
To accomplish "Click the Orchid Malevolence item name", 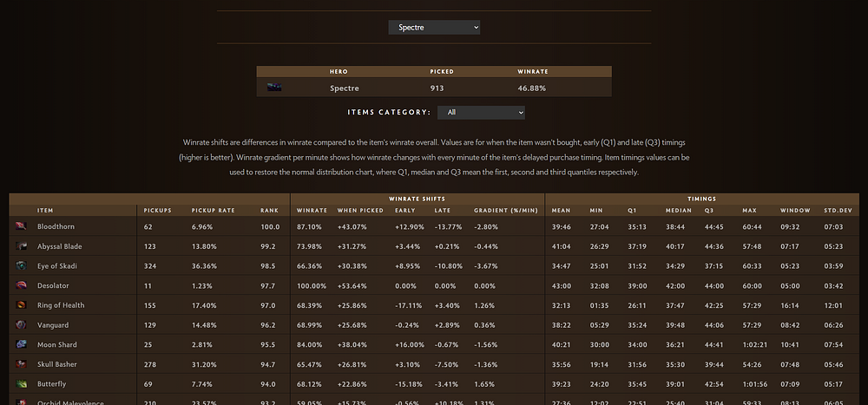I will pyautogui.click(x=70, y=402).
